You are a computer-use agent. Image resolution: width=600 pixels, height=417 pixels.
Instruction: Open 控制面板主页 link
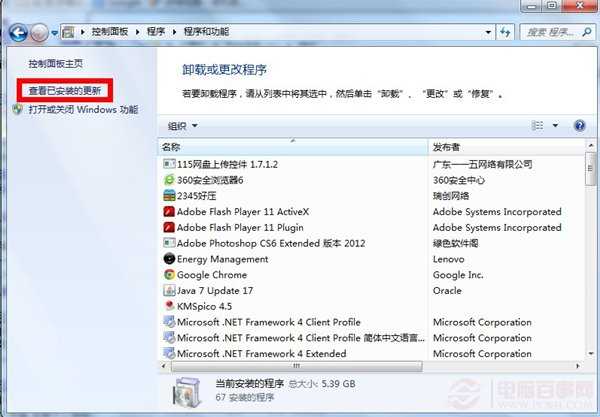click(x=55, y=64)
